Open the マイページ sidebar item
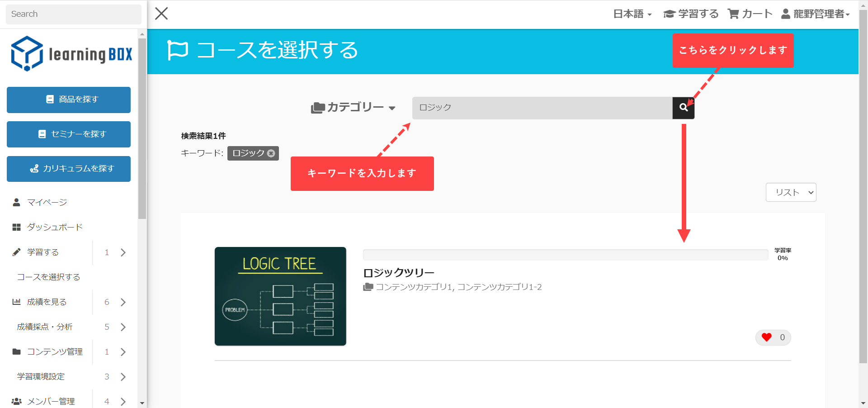This screenshot has height=408, width=868. [x=47, y=202]
